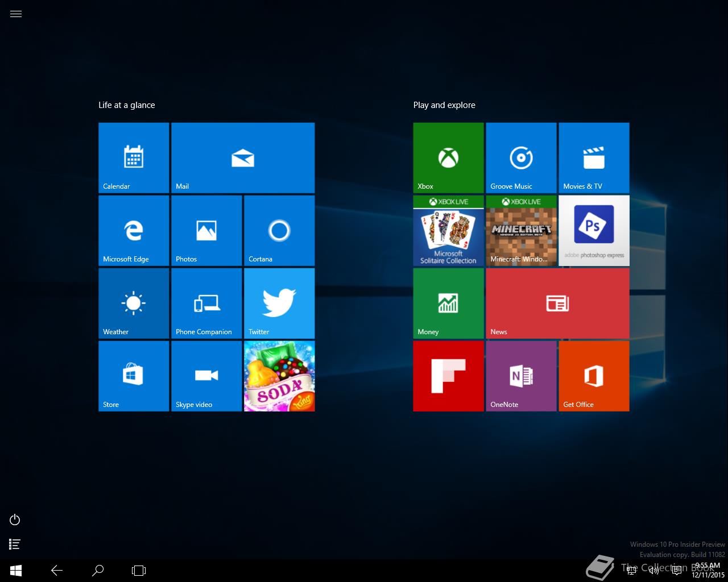This screenshot has height=582, width=728.
Task: Open the Action Center notifications icon
Action: (x=677, y=571)
